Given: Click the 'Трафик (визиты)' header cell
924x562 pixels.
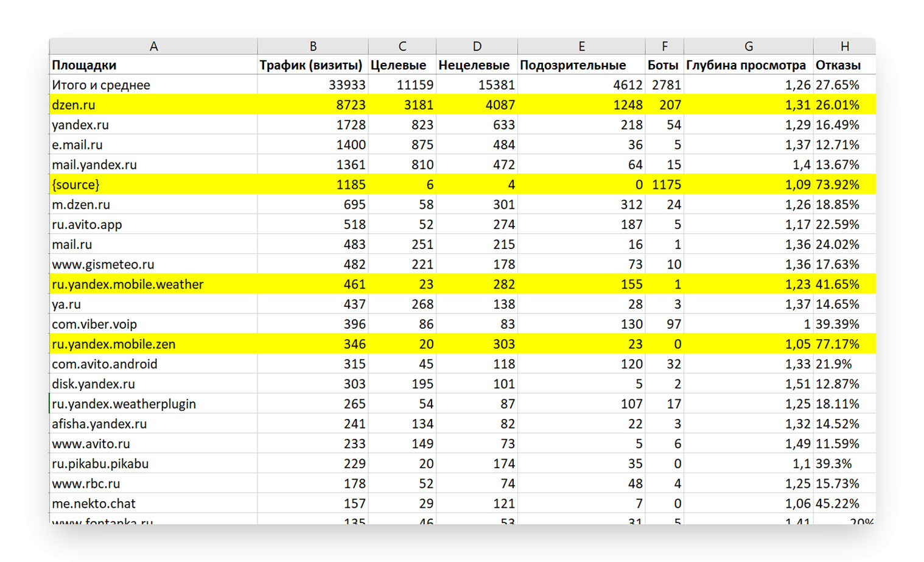Looking at the screenshot, I should (313, 65).
